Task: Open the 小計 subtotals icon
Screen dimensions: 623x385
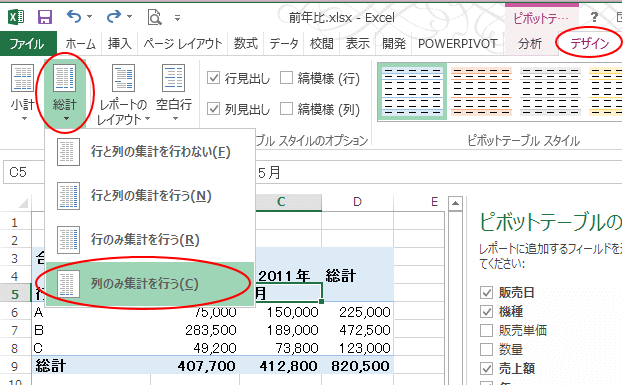Action: tap(23, 78)
